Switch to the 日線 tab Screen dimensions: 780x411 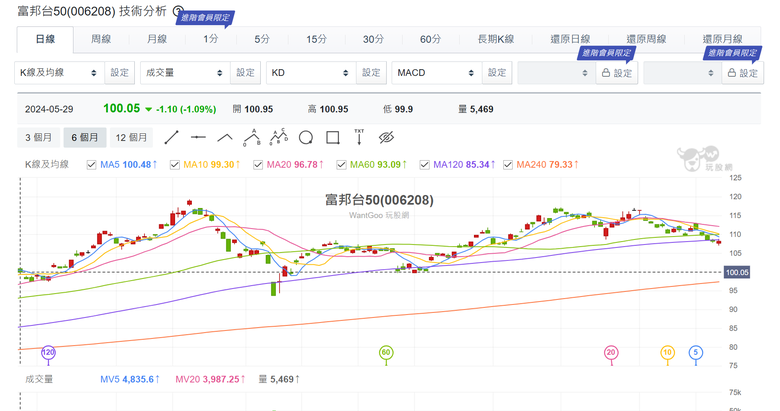coord(45,39)
